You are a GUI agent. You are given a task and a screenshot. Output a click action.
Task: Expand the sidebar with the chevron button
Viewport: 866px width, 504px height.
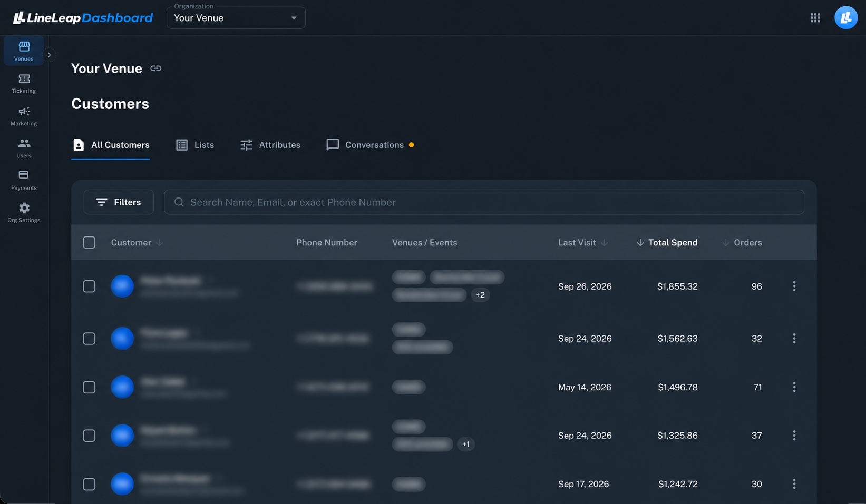pos(49,55)
